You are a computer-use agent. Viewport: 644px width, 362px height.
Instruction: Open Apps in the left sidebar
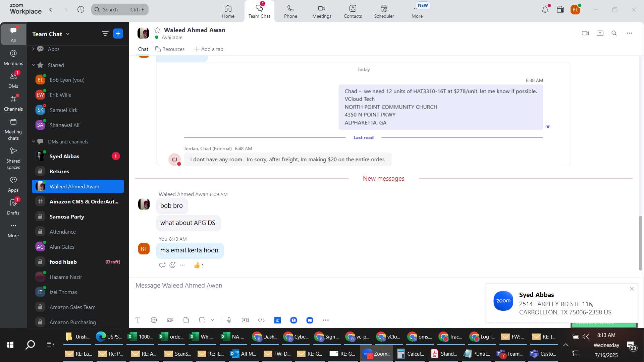[x=13, y=184]
